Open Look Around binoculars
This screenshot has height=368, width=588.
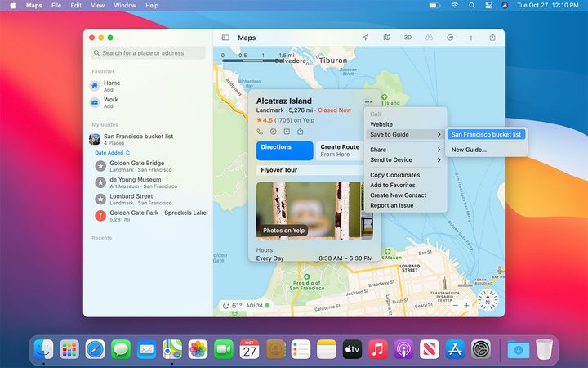click(x=429, y=38)
